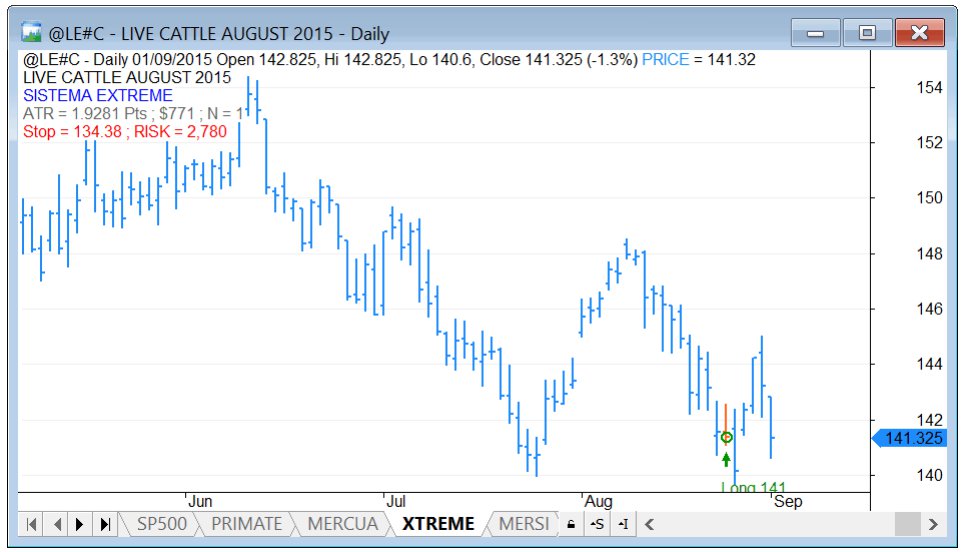Viewport: 963px width, 552px height.
Task: Click the 154 price axis label
Action: click(929, 87)
